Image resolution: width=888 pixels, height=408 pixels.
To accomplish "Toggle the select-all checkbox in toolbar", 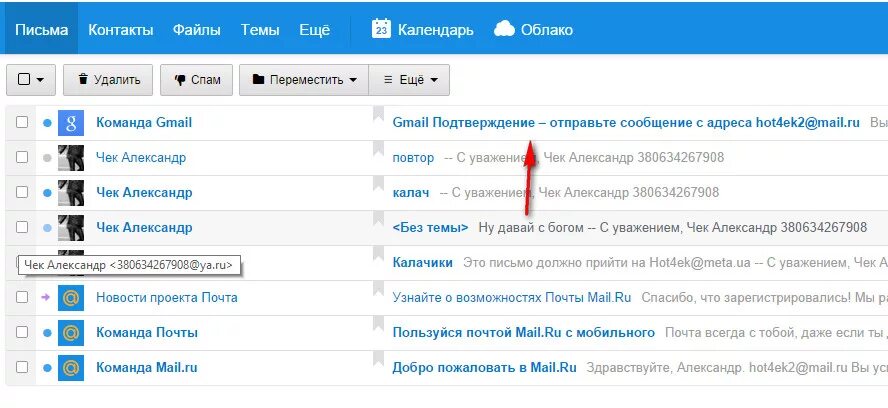I will (x=24, y=80).
